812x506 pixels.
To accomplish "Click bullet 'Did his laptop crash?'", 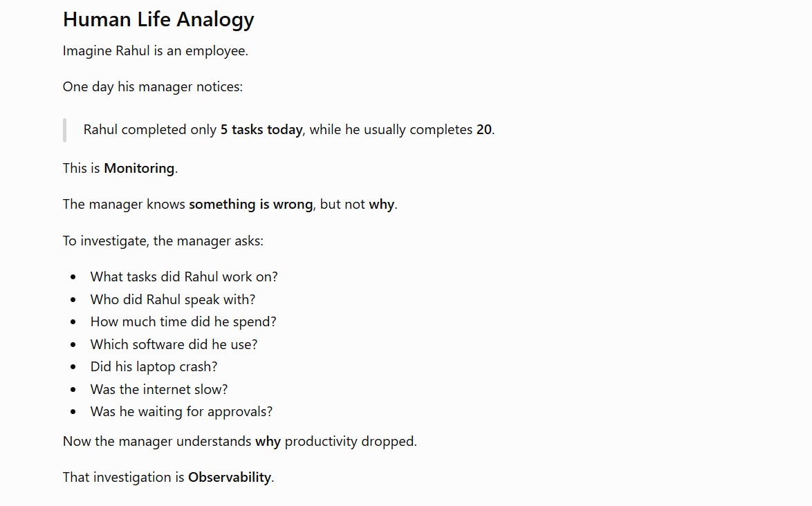I will pos(154,367).
